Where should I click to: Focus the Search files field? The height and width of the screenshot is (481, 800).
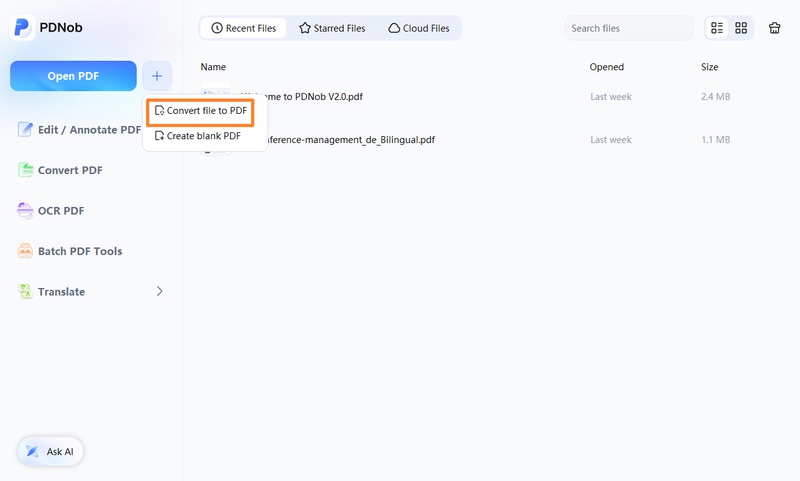[629, 28]
